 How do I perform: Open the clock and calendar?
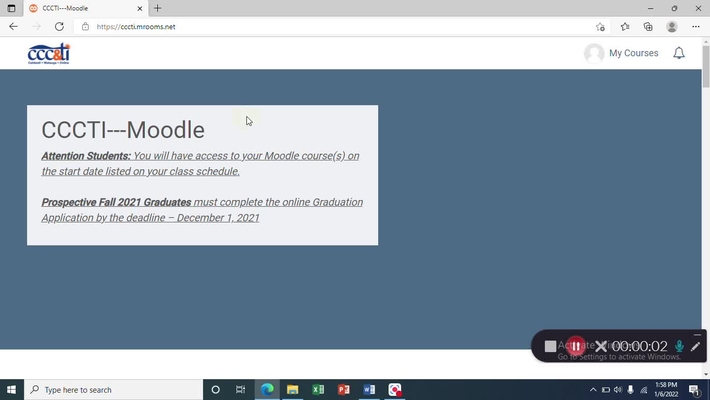tap(666, 390)
